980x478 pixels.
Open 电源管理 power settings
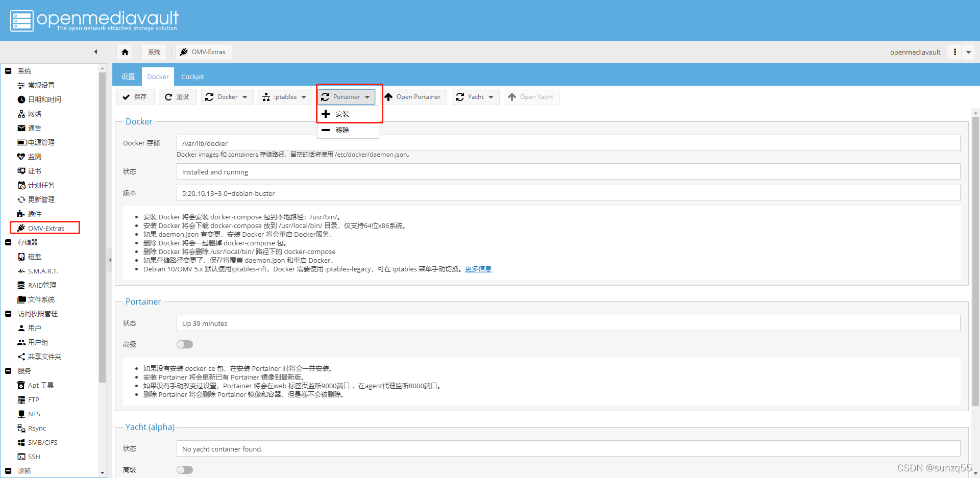(x=41, y=142)
